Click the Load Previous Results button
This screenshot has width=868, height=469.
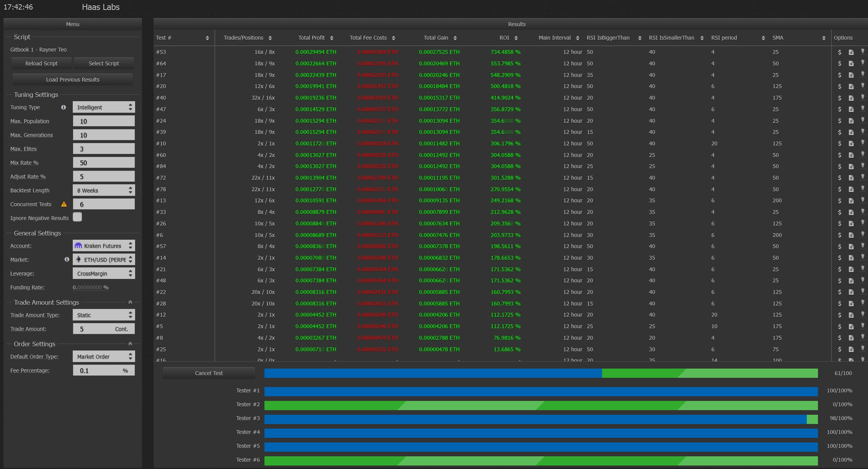coord(73,80)
